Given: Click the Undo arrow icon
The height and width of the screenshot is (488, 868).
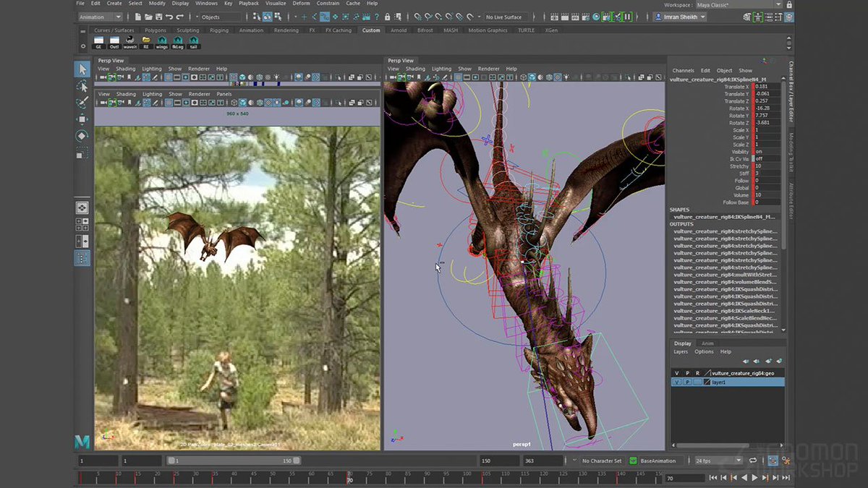Looking at the screenshot, I should point(169,17).
